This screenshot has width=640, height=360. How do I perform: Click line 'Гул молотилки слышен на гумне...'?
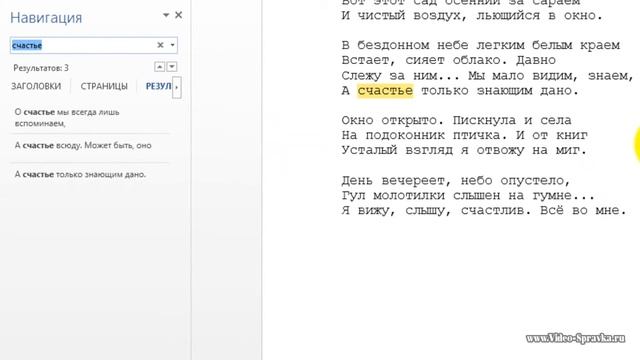(468, 196)
